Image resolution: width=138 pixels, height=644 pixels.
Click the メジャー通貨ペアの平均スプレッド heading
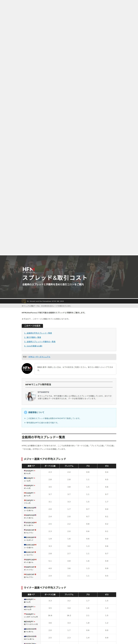click(x=45, y=459)
